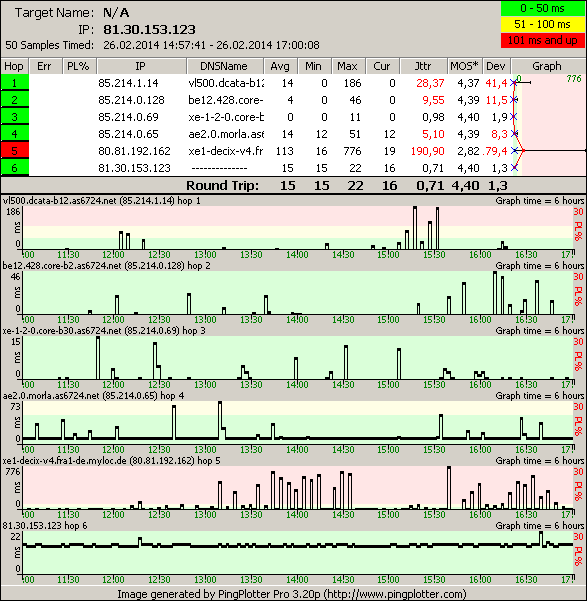This screenshot has width=587, height=601.
Task: Click the green 0 - 50 ms legend swatch
Action: tap(543, 8)
